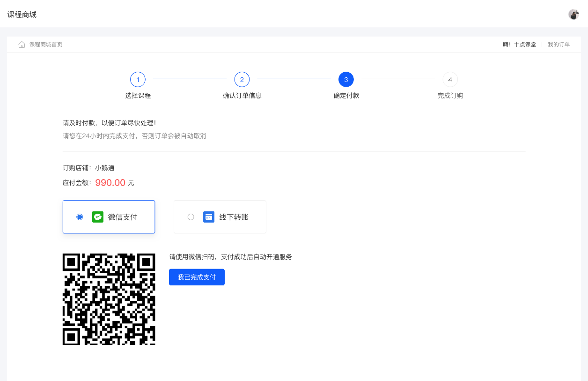Click step 2 circle for 确认订单信息
588x381 pixels.
[x=242, y=80]
